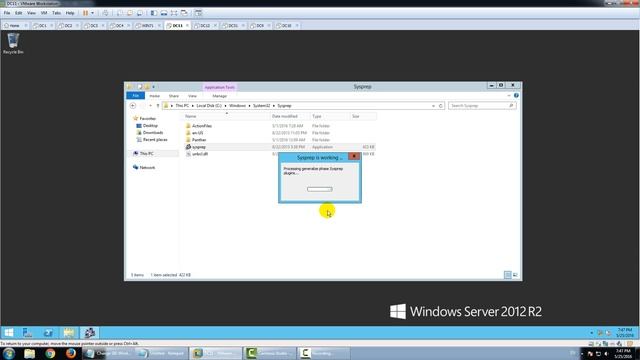Open the Home tab in Explorer ribbon
Image resolution: width=640 pixels, height=360 pixels.
coord(155,96)
